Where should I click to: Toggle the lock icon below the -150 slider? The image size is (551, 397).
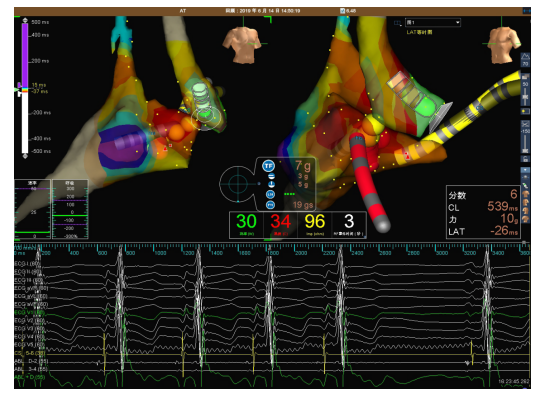click(x=525, y=159)
